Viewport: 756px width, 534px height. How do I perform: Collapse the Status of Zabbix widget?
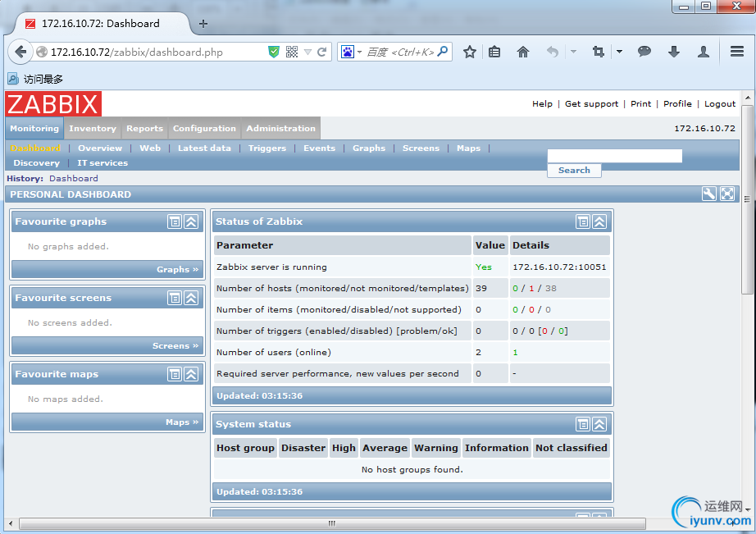click(599, 221)
